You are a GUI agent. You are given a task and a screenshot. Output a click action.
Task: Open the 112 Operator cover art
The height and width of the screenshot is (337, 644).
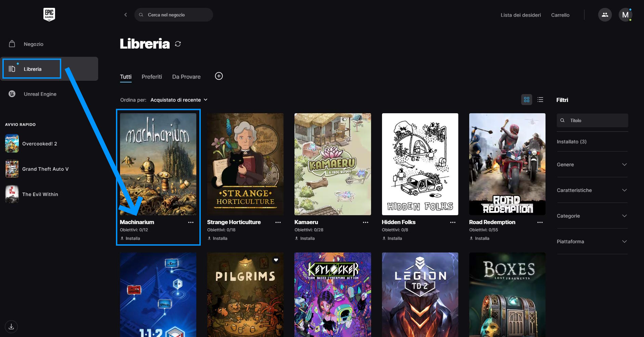coord(158,295)
